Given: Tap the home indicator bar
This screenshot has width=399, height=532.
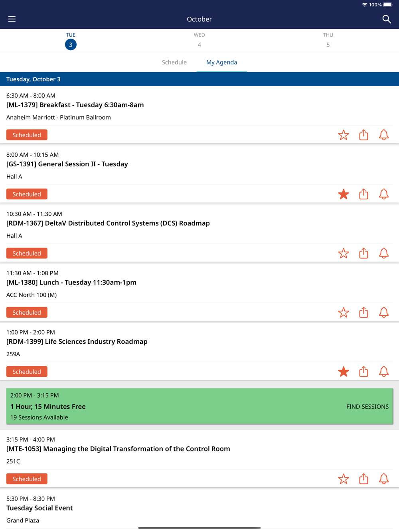Looking at the screenshot, I should [199, 528].
